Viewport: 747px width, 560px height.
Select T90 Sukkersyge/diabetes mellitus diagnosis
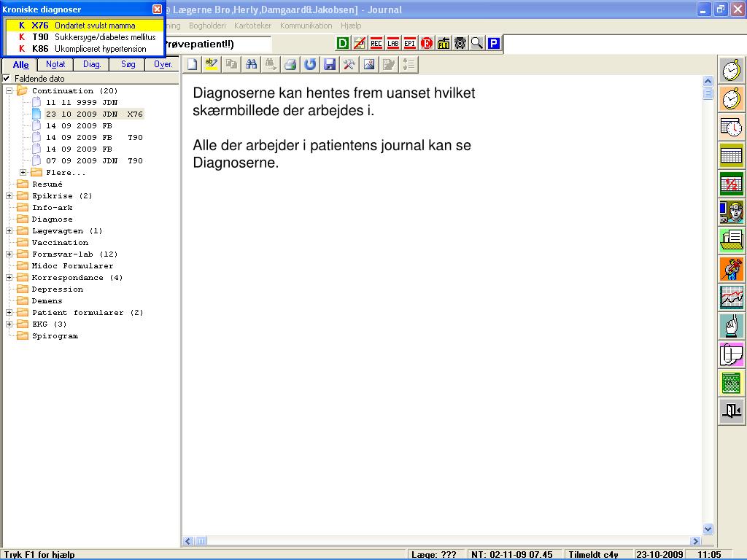pyautogui.click(x=85, y=37)
